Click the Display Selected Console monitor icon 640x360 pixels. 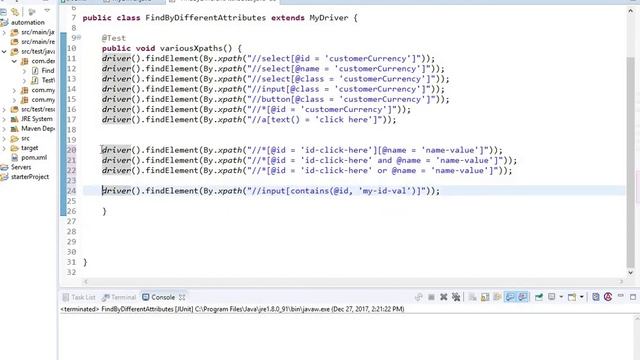coord(552,297)
